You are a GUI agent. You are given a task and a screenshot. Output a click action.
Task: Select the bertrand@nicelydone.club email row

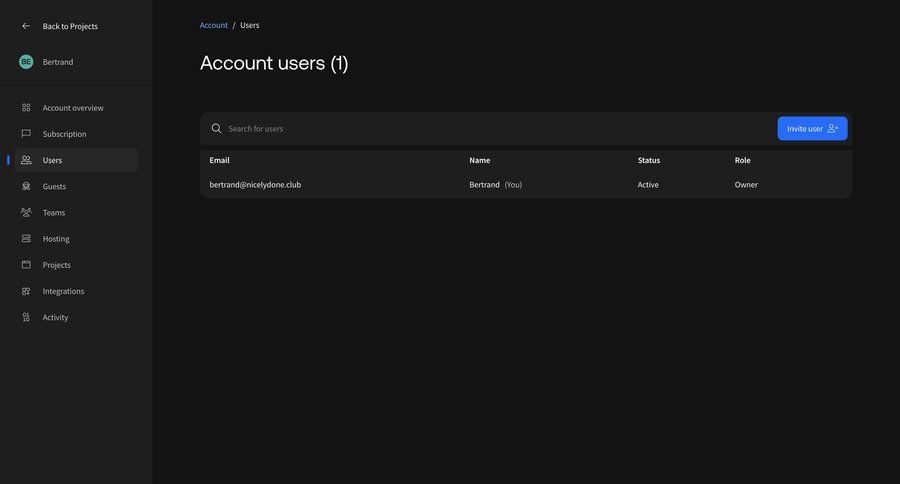click(x=255, y=185)
